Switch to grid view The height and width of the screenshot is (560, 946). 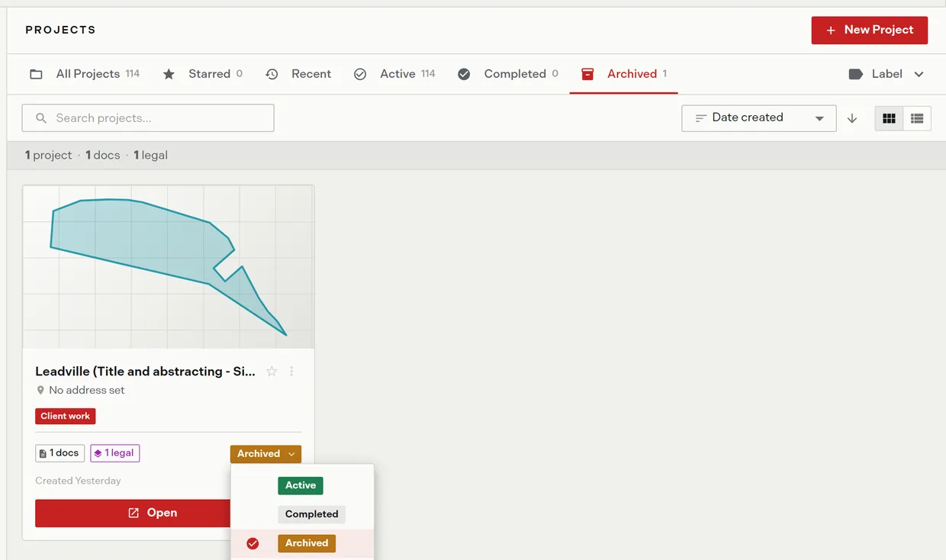[x=889, y=118]
